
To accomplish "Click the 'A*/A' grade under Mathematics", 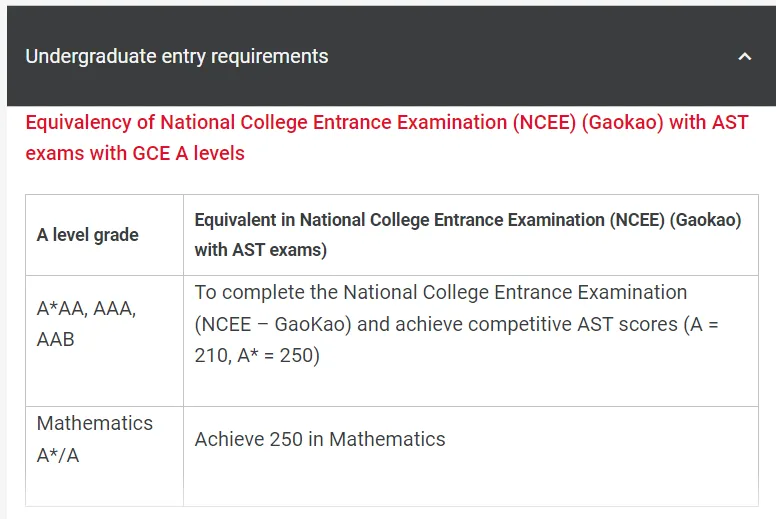I will [57, 454].
